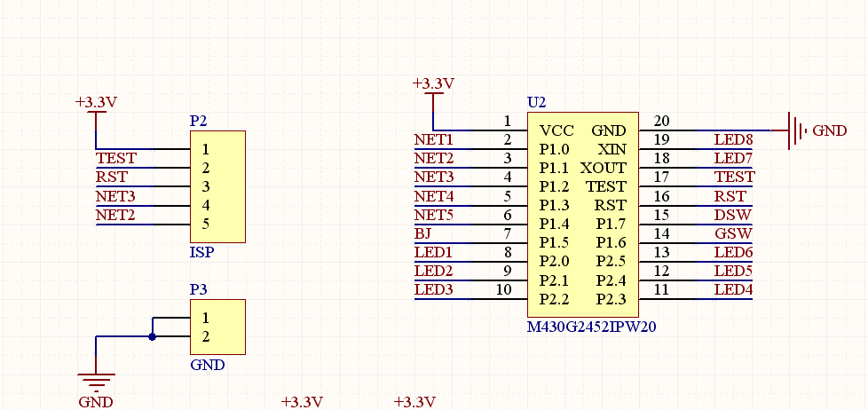This screenshot has width=868, height=410.
Task: Select the NET2 net label on U2 pin 3
Action: pos(434,158)
